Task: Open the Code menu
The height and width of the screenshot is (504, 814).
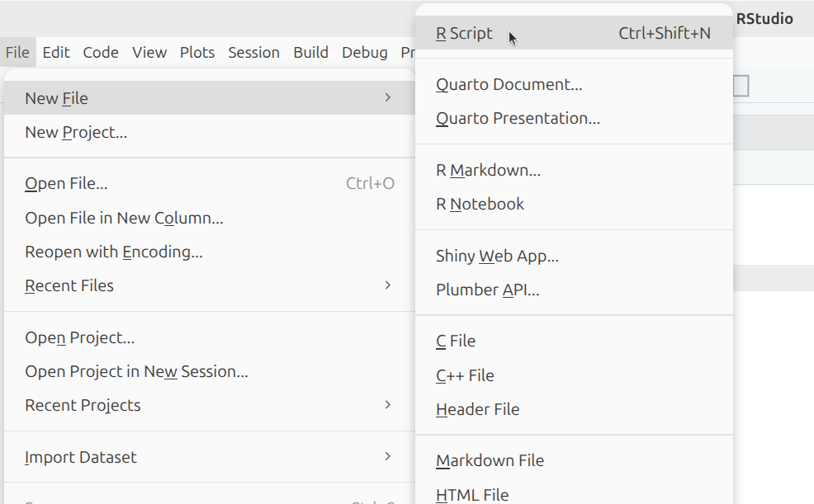Action: click(x=101, y=52)
